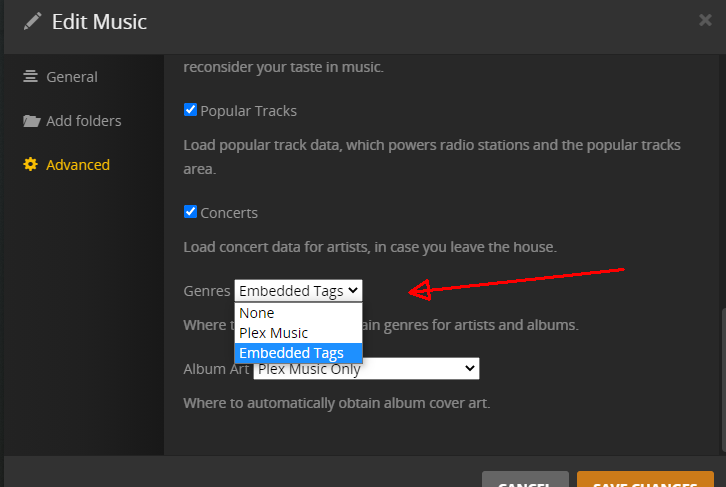The height and width of the screenshot is (487, 726).
Task: Switch to the Add folders tab
Action: (84, 121)
